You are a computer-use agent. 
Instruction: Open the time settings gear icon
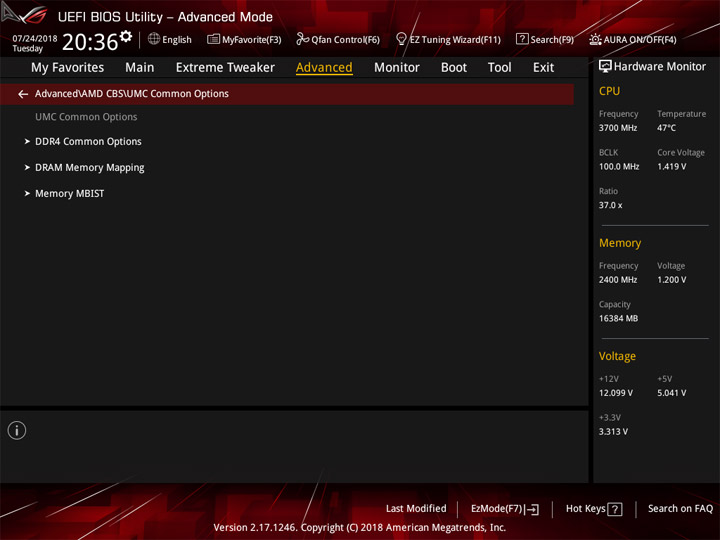tap(126, 36)
